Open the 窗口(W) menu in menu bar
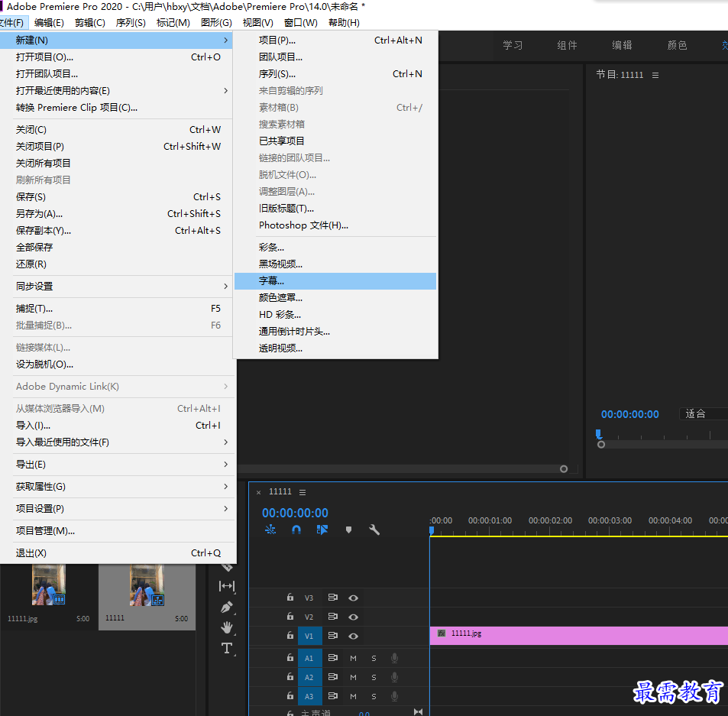 pyautogui.click(x=300, y=23)
